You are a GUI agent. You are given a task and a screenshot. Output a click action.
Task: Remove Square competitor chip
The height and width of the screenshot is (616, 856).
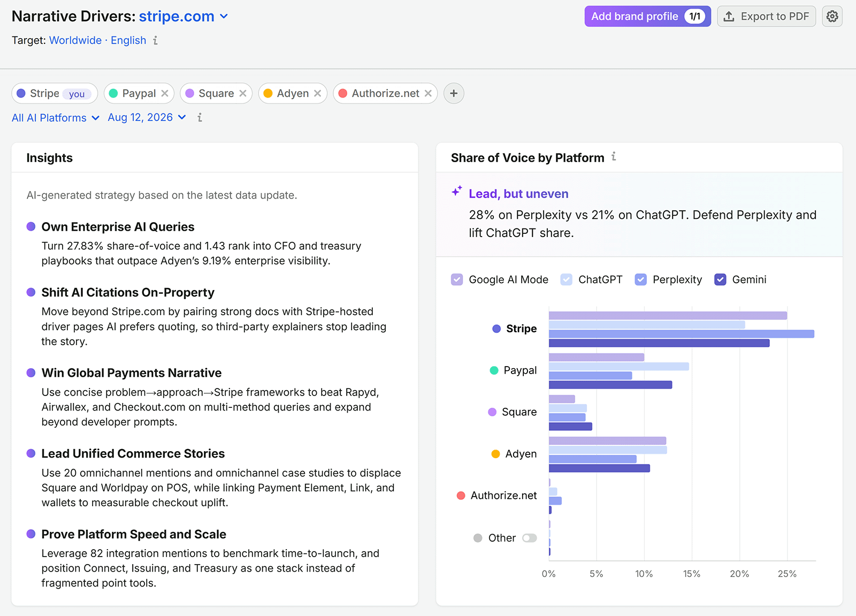243,93
